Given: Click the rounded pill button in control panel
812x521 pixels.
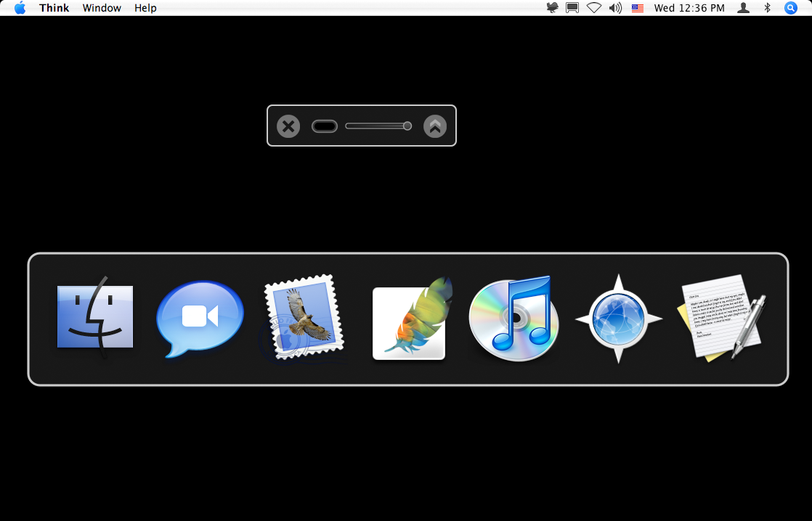Looking at the screenshot, I should point(325,126).
